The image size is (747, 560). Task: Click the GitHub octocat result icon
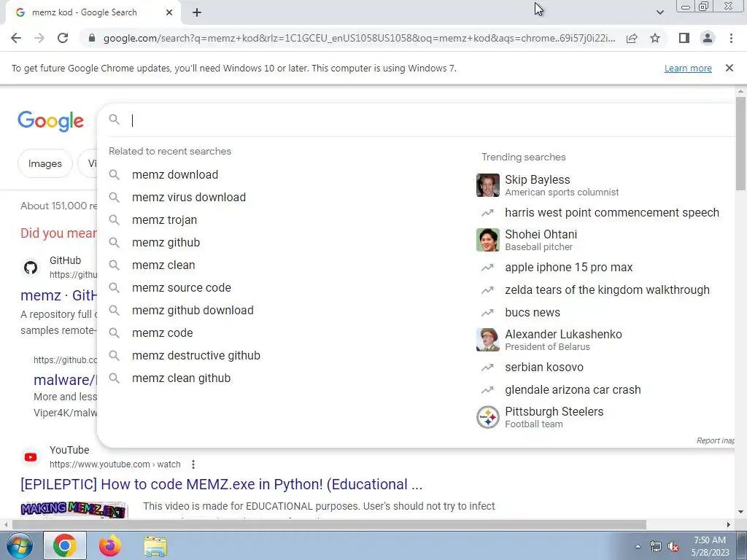[x=31, y=268]
